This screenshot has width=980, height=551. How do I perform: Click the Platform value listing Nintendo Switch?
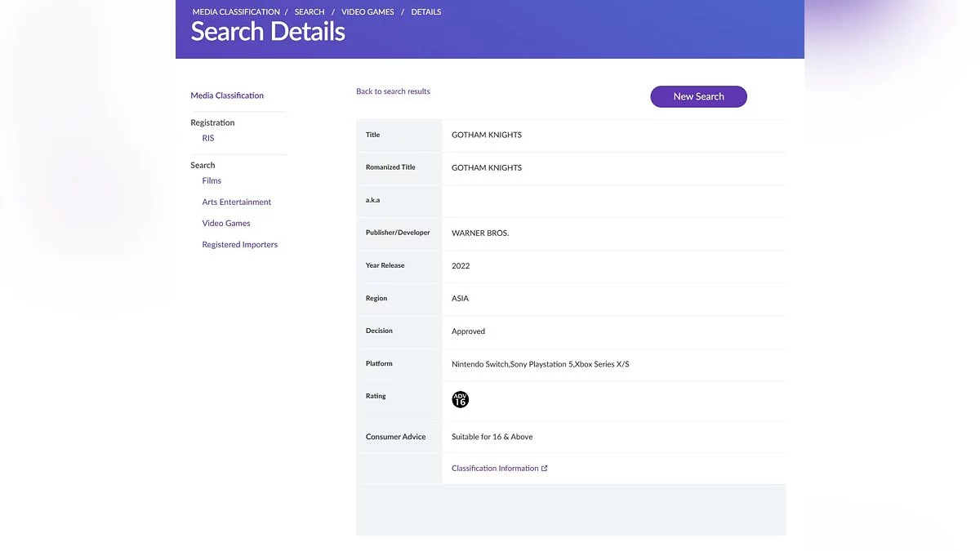540,364
